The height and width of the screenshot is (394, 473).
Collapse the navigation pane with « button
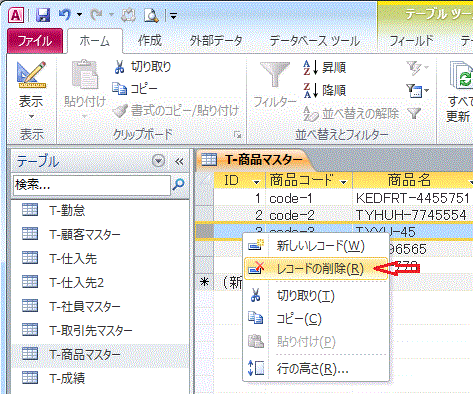(179, 162)
